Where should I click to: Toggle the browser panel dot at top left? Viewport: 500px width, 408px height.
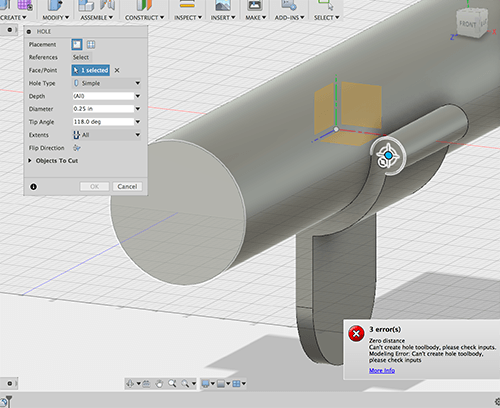(x=10, y=30)
